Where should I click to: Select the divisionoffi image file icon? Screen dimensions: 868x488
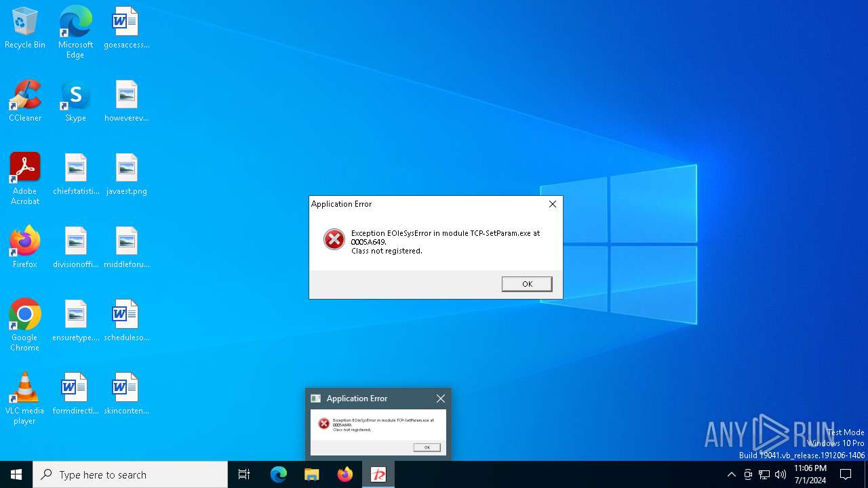pyautogui.click(x=75, y=248)
